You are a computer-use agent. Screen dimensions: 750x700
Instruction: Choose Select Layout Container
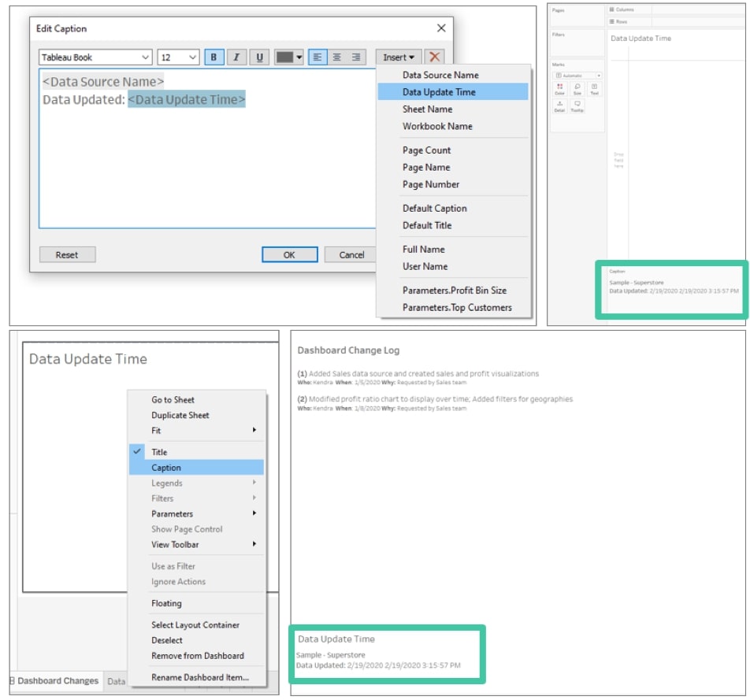(197, 625)
